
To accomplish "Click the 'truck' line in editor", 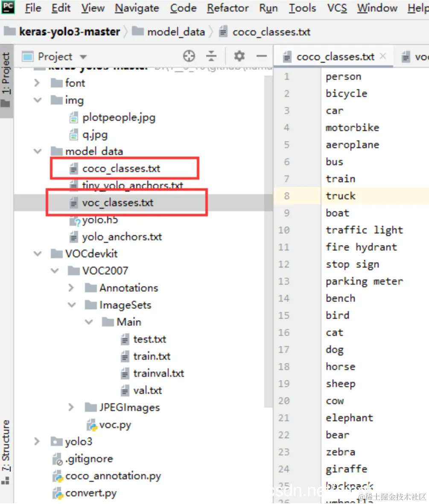I will [340, 196].
